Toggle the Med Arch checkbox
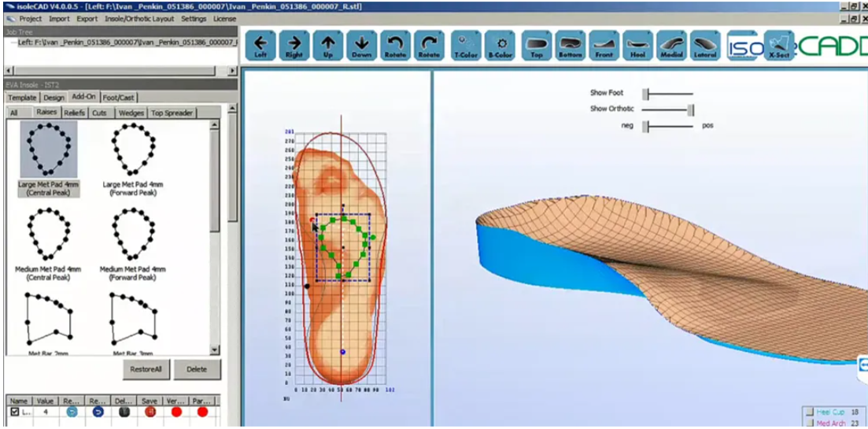 [809, 423]
